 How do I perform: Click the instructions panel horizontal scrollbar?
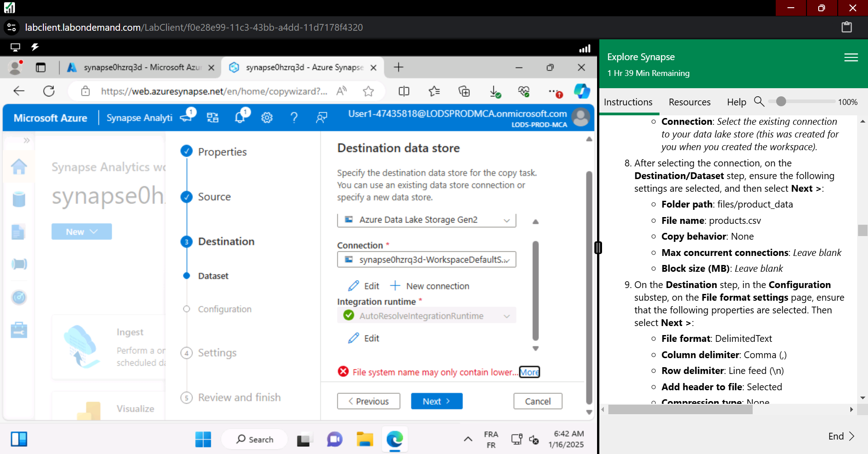(680, 410)
